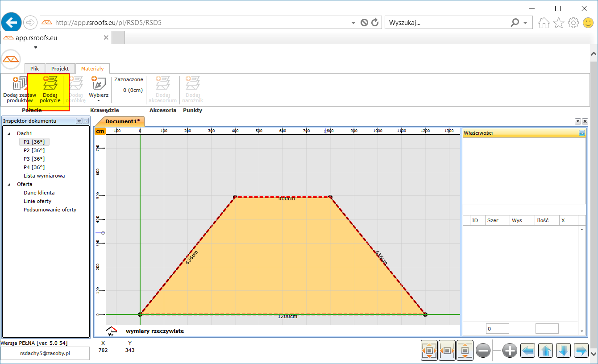
Task: Collapse the Oferta tree node
Action: coord(9,184)
